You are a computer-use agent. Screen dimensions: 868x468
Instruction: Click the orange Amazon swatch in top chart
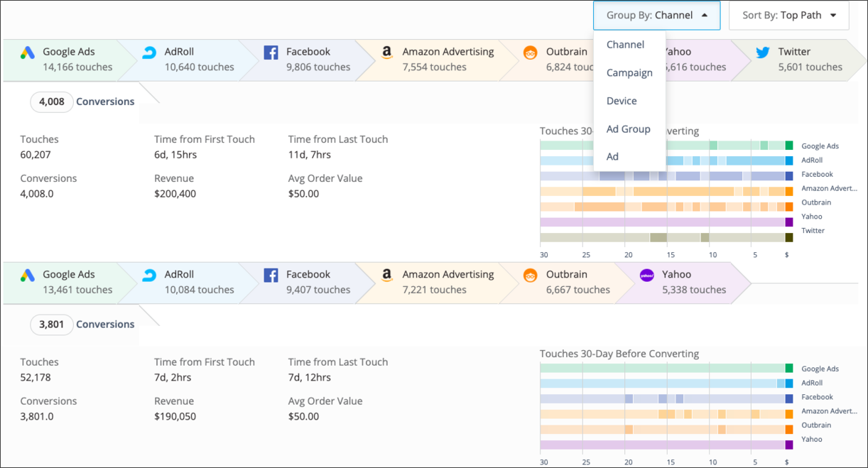tap(789, 190)
